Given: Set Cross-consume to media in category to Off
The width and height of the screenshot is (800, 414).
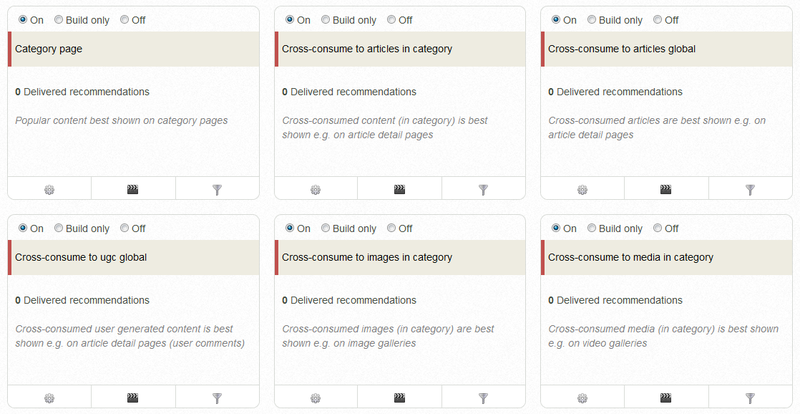Looking at the screenshot, I should pyautogui.click(x=658, y=228).
